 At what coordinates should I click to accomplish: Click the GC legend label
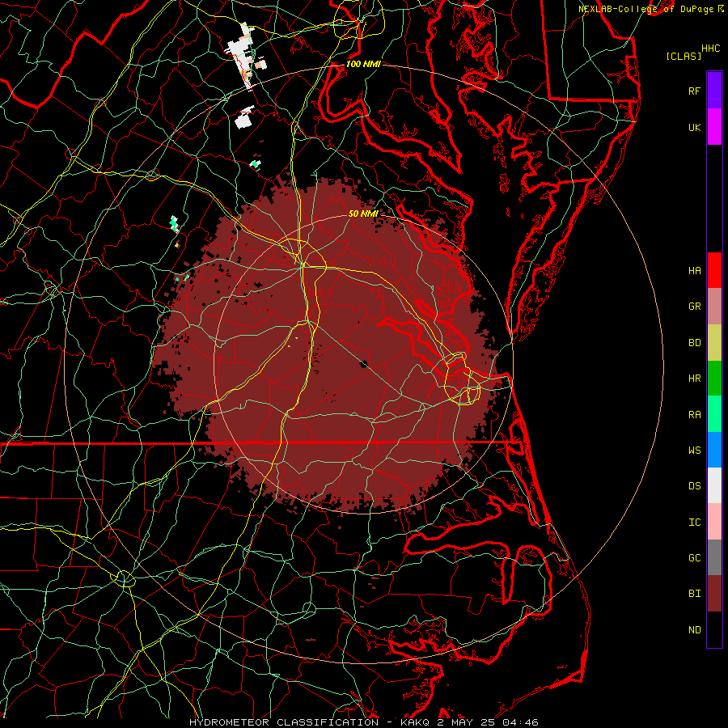click(x=694, y=558)
